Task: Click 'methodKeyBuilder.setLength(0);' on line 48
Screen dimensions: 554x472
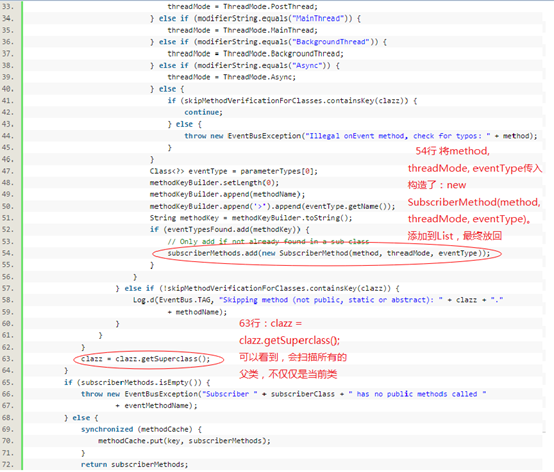Action: 214,183
